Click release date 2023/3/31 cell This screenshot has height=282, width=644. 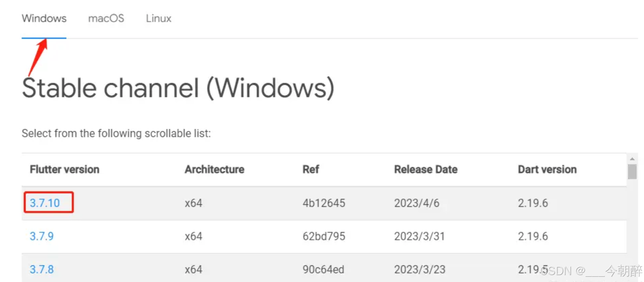coord(419,236)
